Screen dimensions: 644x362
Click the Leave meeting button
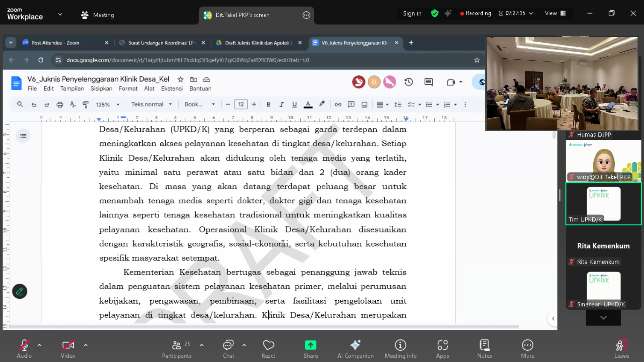(x=621, y=349)
